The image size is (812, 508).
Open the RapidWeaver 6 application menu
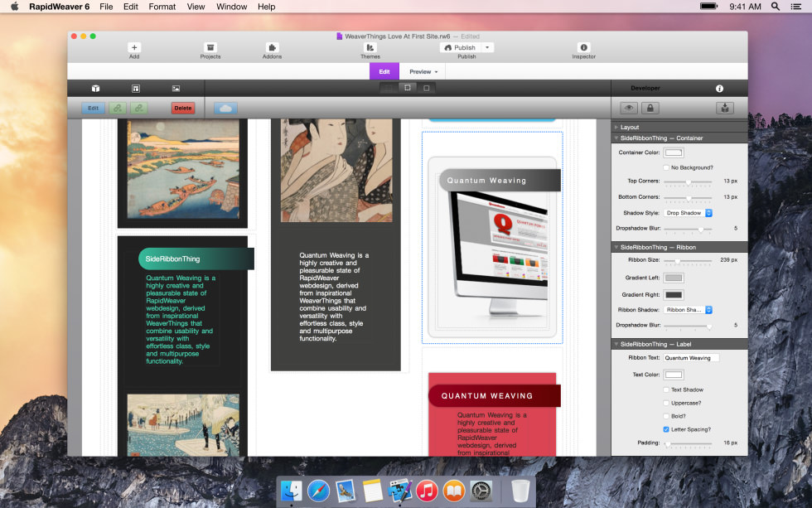click(x=59, y=7)
